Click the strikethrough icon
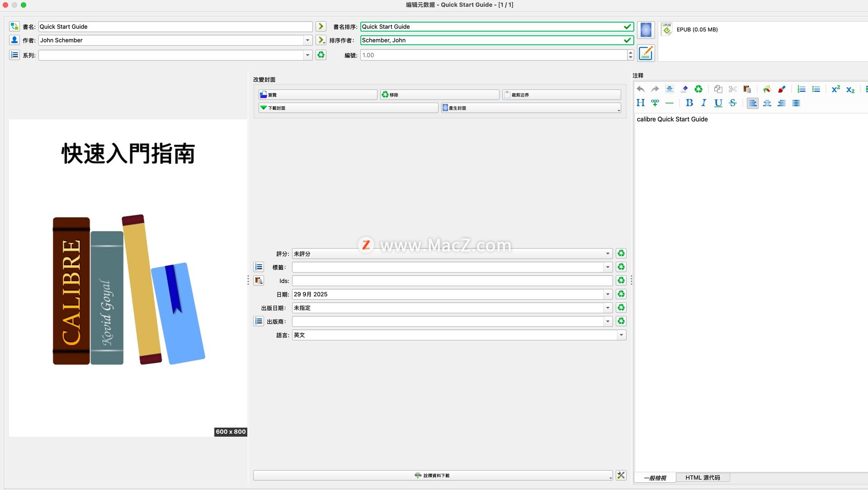This screenshot has height=490, width=868. point(733,103)
